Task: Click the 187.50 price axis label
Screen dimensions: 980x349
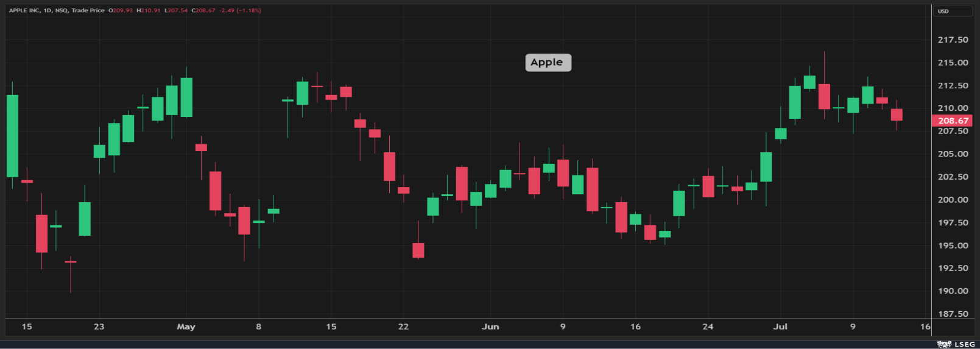Action: (x=953, y=314)
